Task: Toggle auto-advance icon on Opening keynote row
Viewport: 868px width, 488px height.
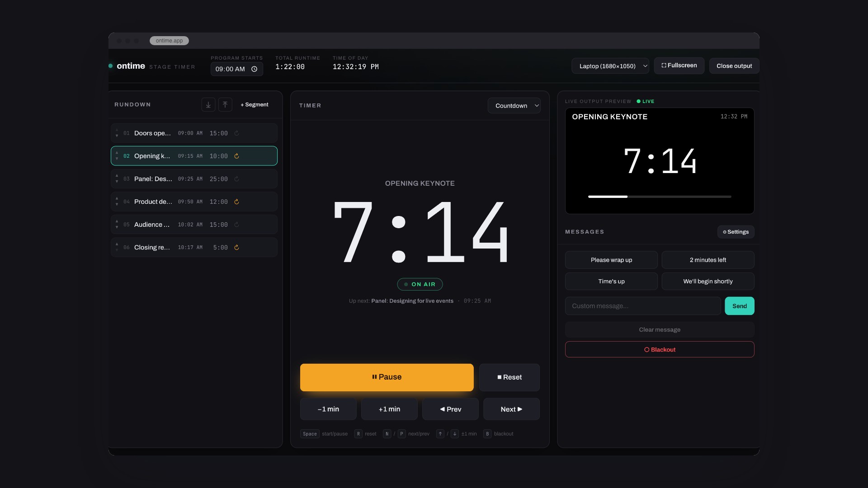Action: click(236, 156)
